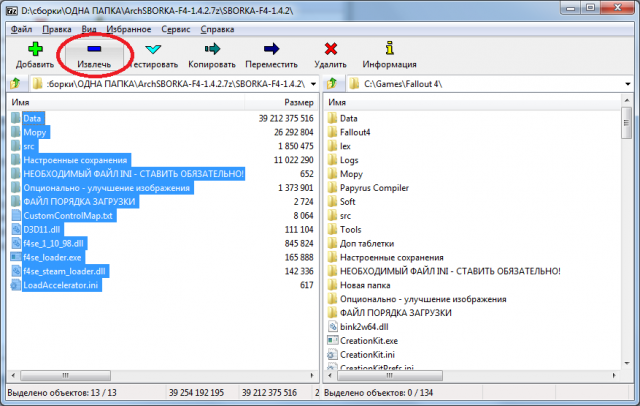640x406 pixels.
Task: Open the Файл menu
Action: tap(21, 29)
